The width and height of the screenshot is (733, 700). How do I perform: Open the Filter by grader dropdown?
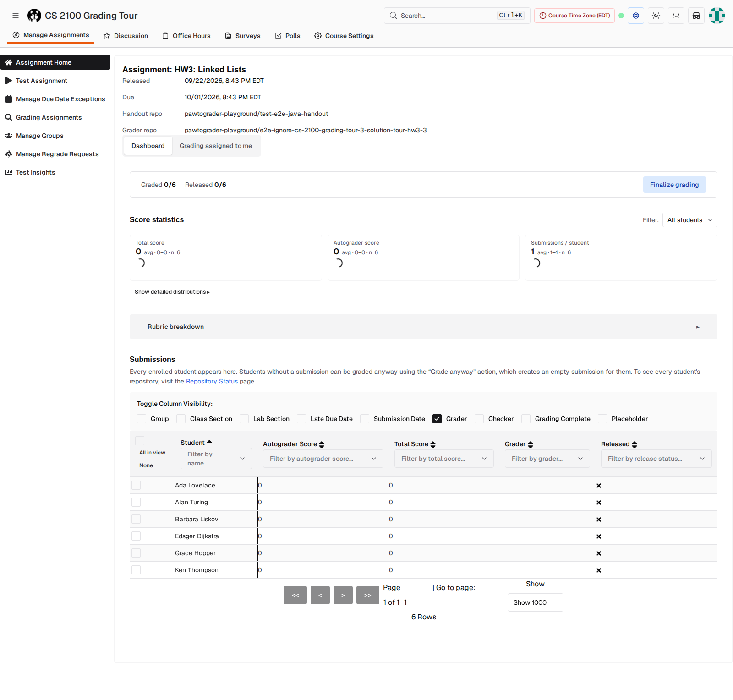547,459
